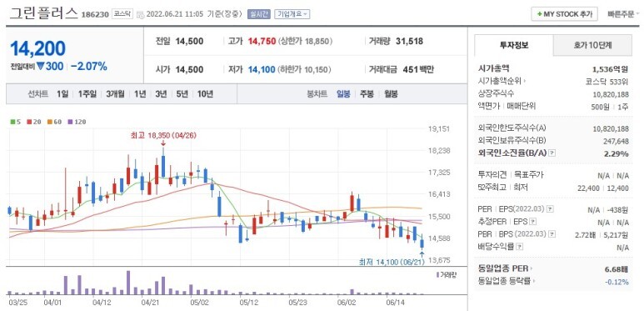Viewport: 644px width, 311px height.
Task: Click the 52주최고 최저 values 22,400 12,400
Action: point(603,188)
